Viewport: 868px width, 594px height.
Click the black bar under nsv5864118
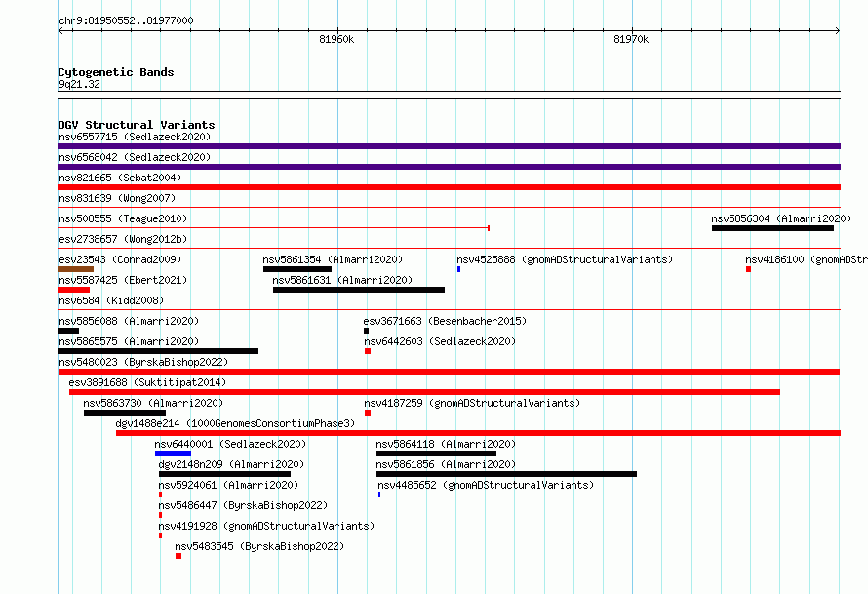point(436,454)
